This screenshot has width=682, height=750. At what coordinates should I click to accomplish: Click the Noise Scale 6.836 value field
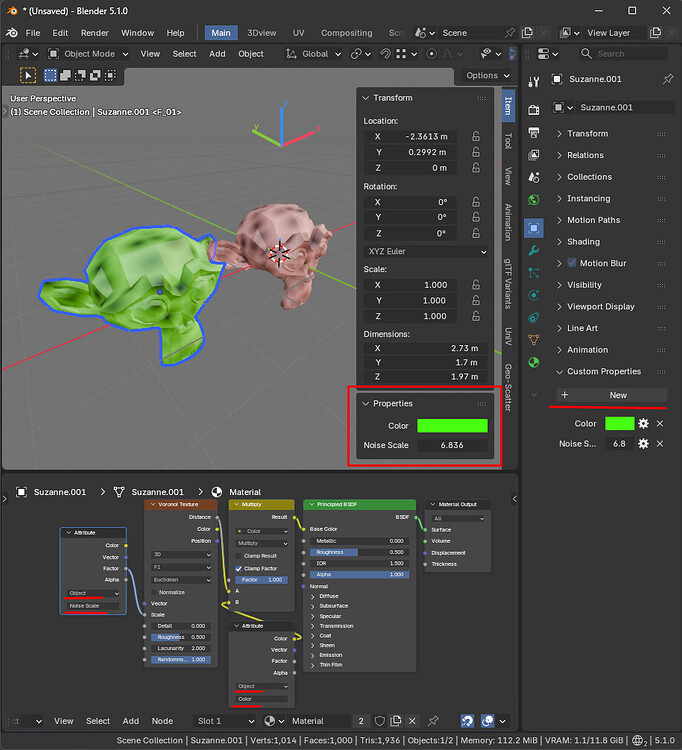pyautogui.click(x=452, y=445)
